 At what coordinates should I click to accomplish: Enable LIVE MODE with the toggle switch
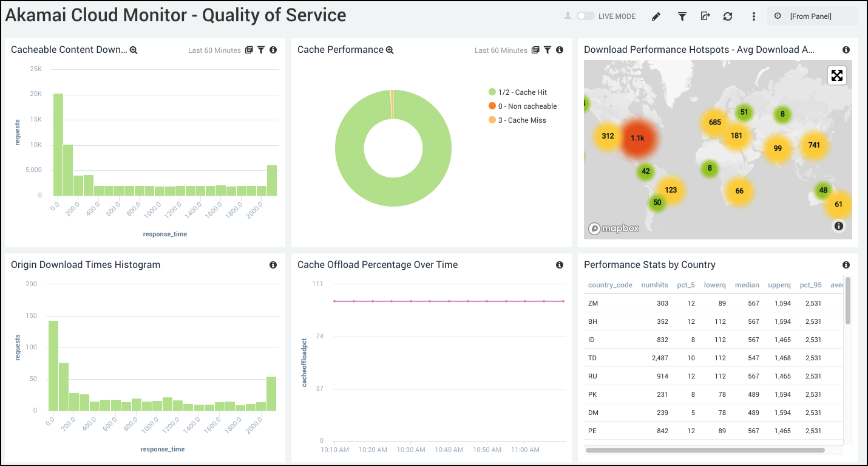586,16
